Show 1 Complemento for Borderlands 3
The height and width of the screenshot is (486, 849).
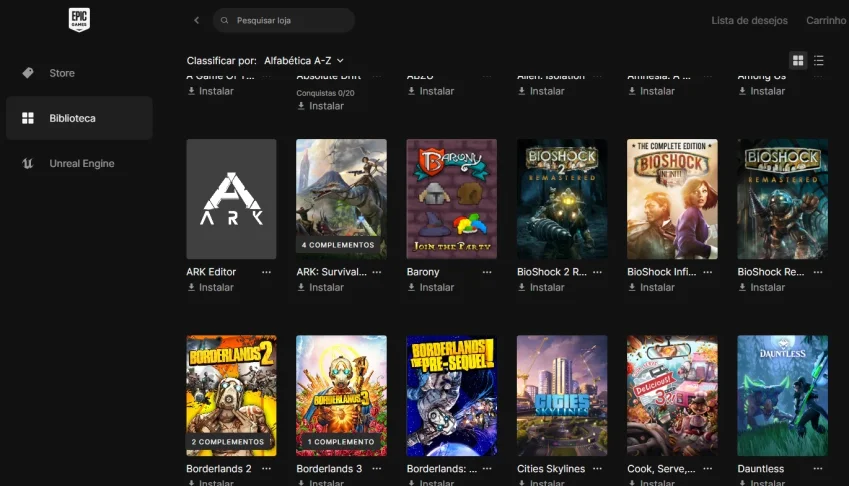point(341,442)
